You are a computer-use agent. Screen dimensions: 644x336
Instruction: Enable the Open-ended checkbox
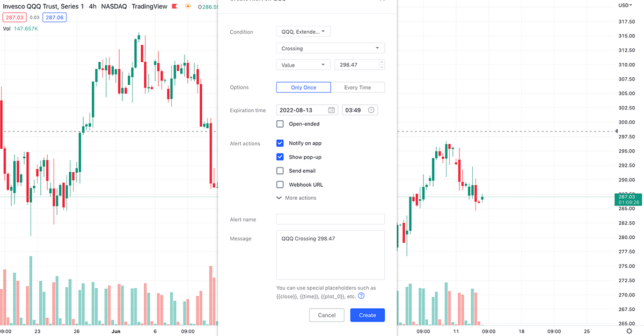(280, 123)
